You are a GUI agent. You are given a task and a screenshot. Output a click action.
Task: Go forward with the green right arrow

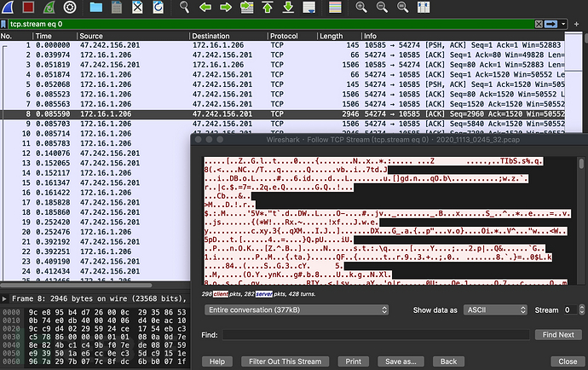(x=226, y=7)
